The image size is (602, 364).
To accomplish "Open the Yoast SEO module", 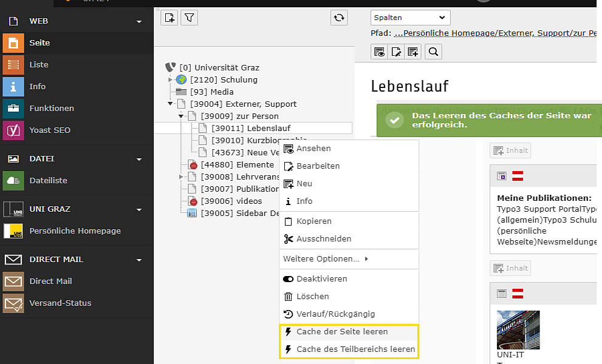I will point(77,130).
